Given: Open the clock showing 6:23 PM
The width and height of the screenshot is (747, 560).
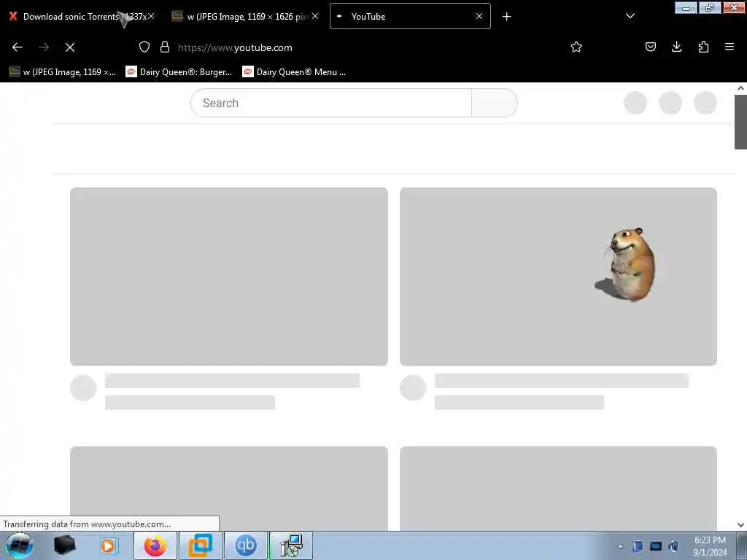Looking at the screenshot, I should (710, 546).
